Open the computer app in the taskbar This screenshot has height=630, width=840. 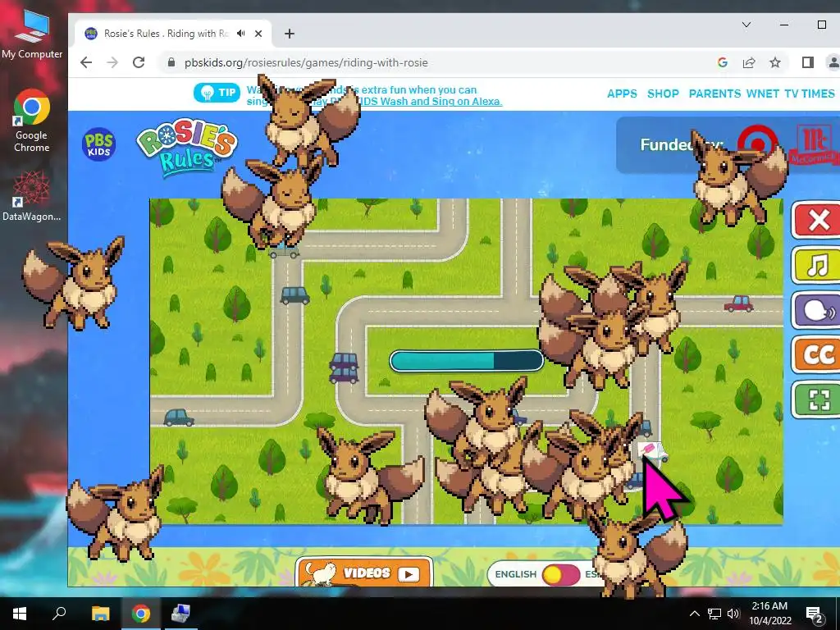coord(180,614)
